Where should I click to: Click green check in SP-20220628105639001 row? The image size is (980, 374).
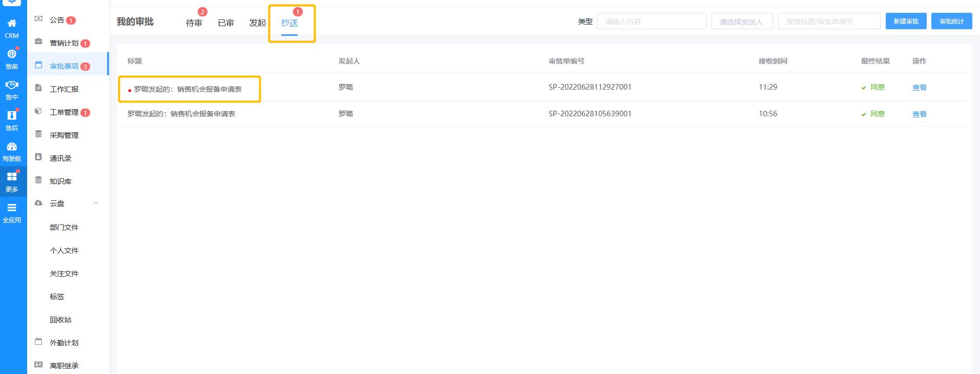click(864, 114)
